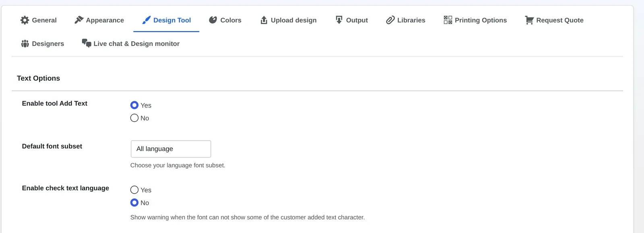Open the Request Quote tab
Viewport: 644px width, 233px height.
click(x=554, y=20)
